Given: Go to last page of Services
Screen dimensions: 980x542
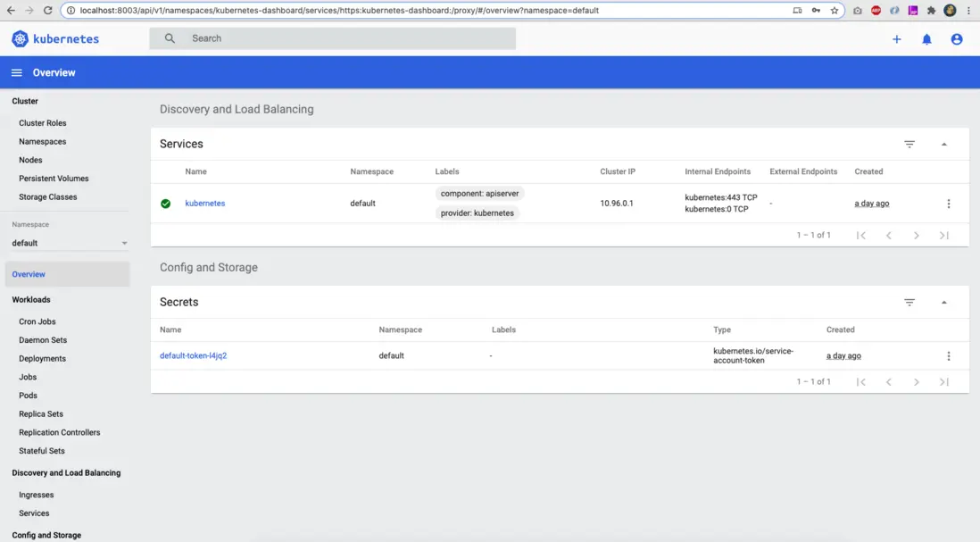Looking at the screenshot, I should pyautogui.click(x=944, y=236).
